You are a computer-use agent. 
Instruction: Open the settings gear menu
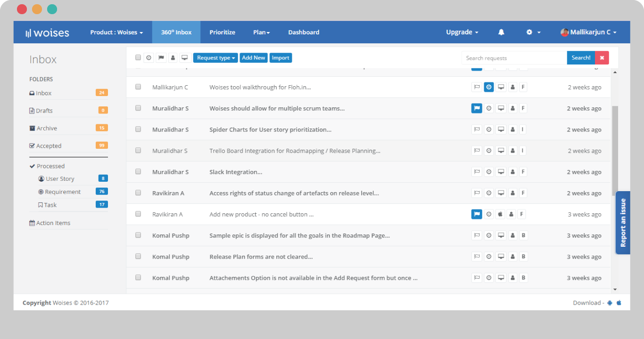[x=533, y=32]
